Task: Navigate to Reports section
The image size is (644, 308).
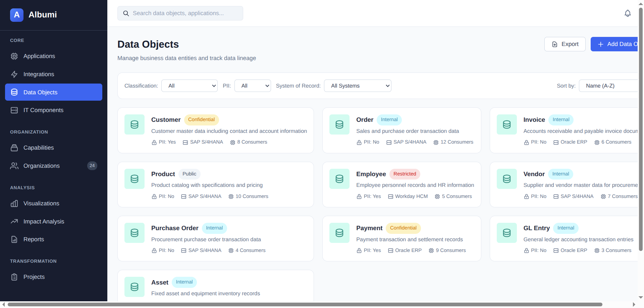Action: [x=34, y=240]
